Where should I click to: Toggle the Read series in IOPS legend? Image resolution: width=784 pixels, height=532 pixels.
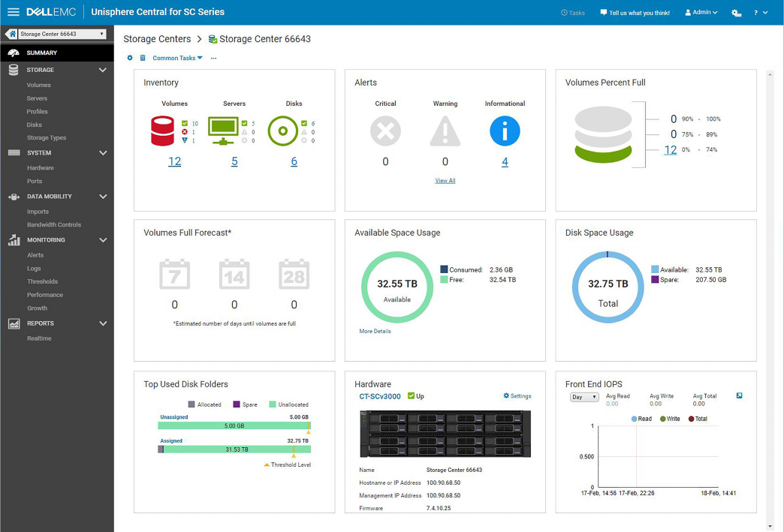click(641, 419)
